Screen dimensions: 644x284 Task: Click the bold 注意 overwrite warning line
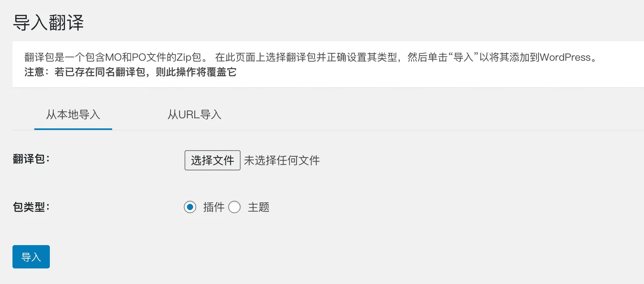[130, 72]
